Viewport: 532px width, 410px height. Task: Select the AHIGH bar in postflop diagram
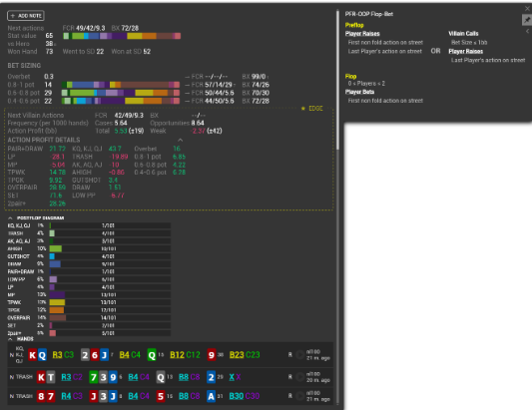tap(110, 248)
